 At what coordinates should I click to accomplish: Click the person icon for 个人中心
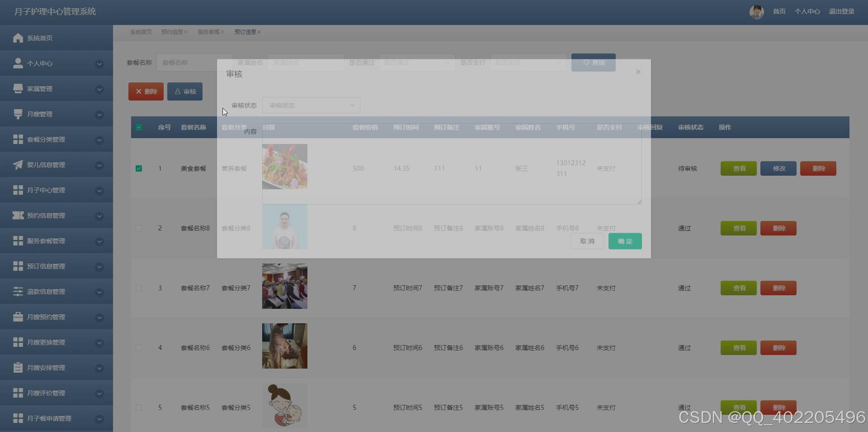18,63
